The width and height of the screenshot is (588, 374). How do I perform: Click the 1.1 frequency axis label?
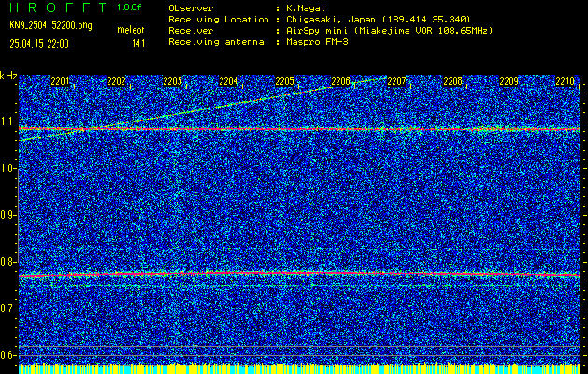coord(7,122)
